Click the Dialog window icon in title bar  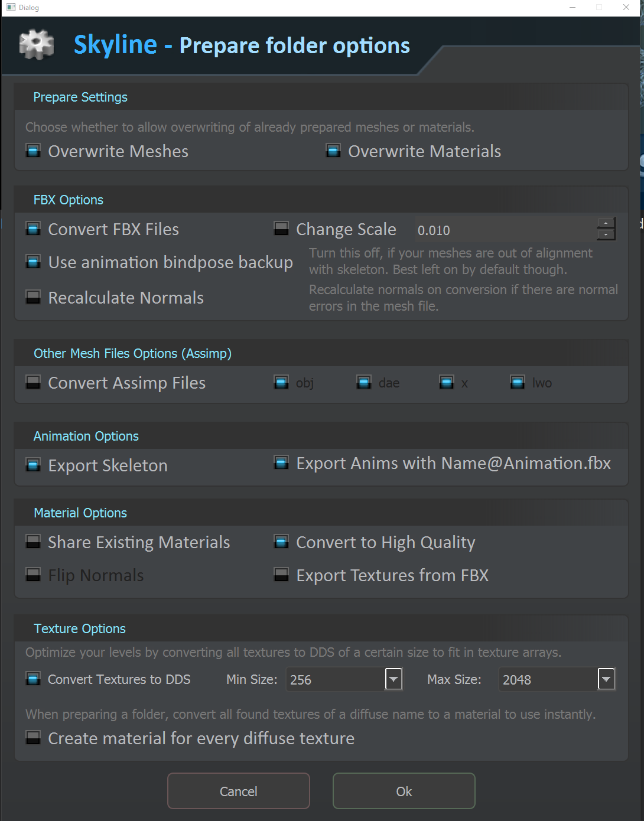(11, 8)
